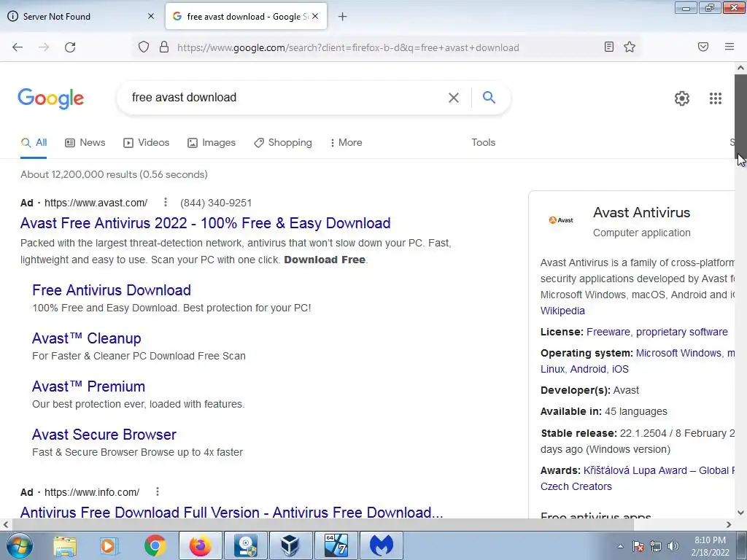Switch to the News tab
Screen dimensions: 747x560
point(85,142)
